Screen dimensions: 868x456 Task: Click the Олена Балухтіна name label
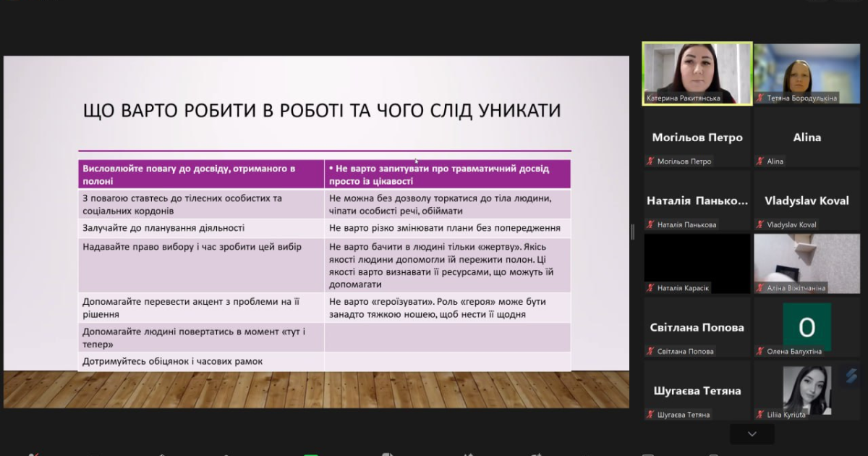(794, 352)
